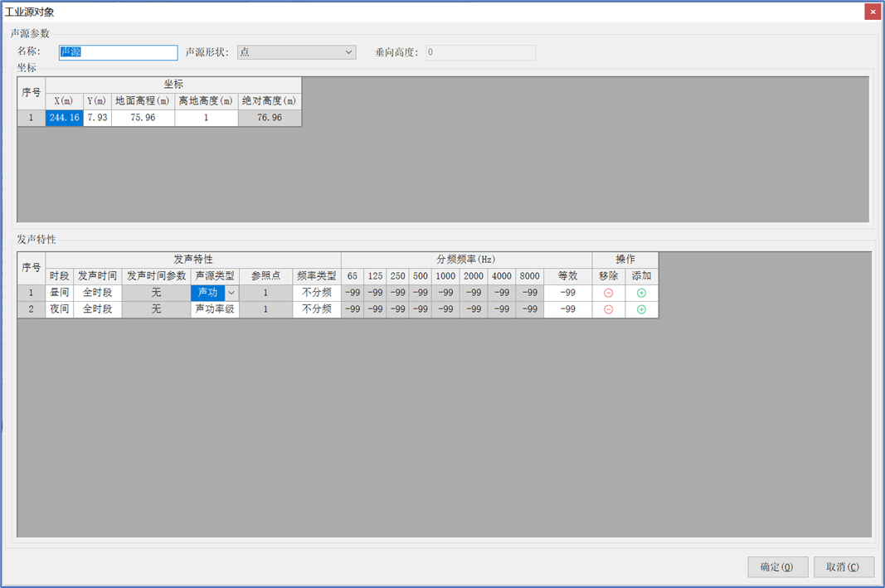Click green add icon in row 2
Viewport: 885px width, 588px height.
pyautogui.click(x=641, y=309)
